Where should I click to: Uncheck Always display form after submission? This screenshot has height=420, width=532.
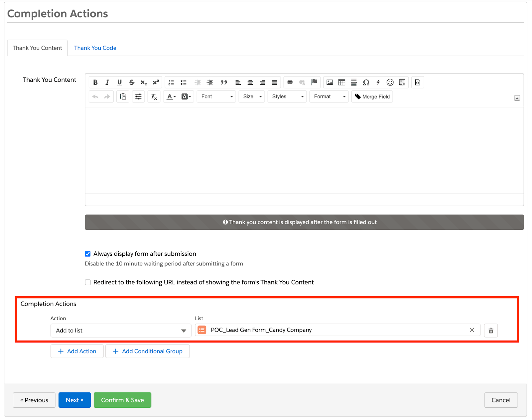[88, 254]
